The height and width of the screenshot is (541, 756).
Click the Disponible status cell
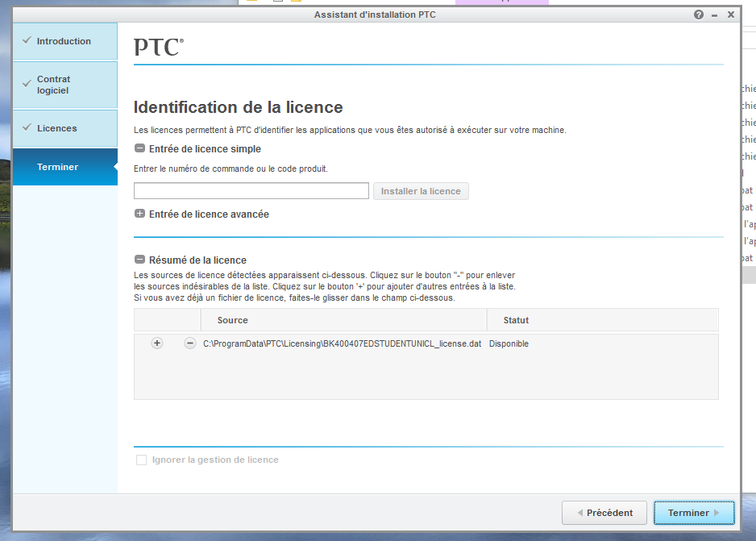point(509,343)
